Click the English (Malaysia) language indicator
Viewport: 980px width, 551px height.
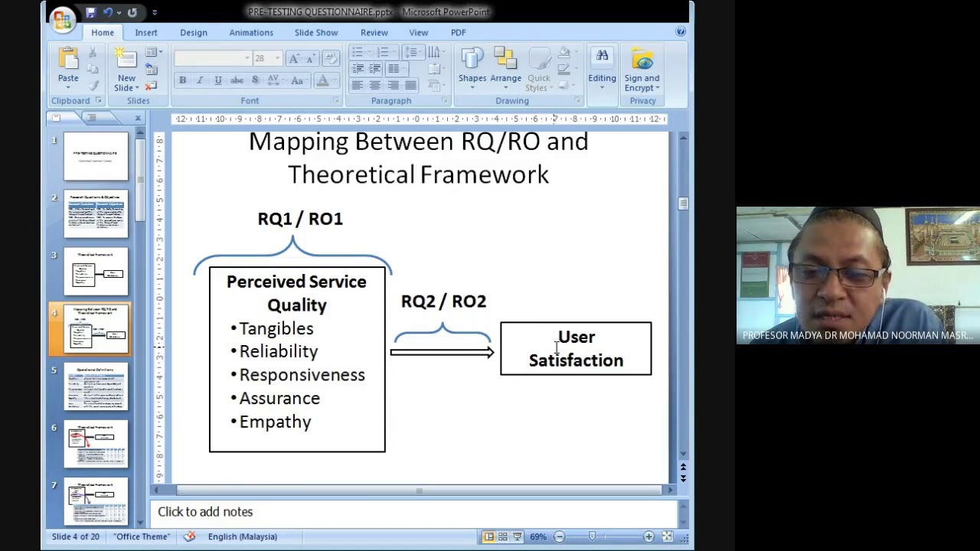point(243,536)
